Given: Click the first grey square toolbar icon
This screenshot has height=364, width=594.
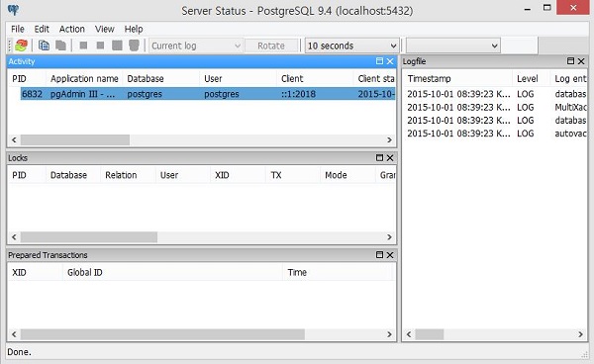Looking at the screenshot, I should (83, 45).
